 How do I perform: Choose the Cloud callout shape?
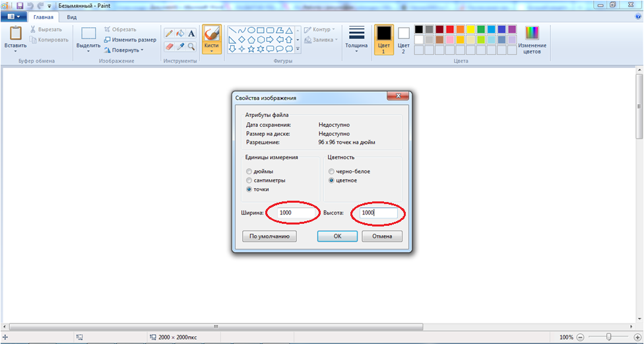289,49
